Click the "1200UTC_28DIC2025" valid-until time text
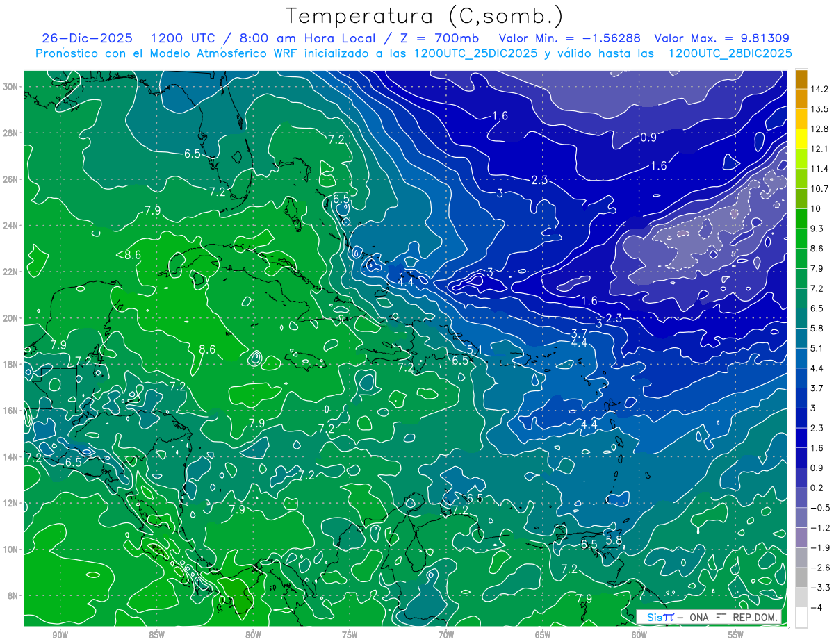The image size is (834, 644). tap(730, 53)
